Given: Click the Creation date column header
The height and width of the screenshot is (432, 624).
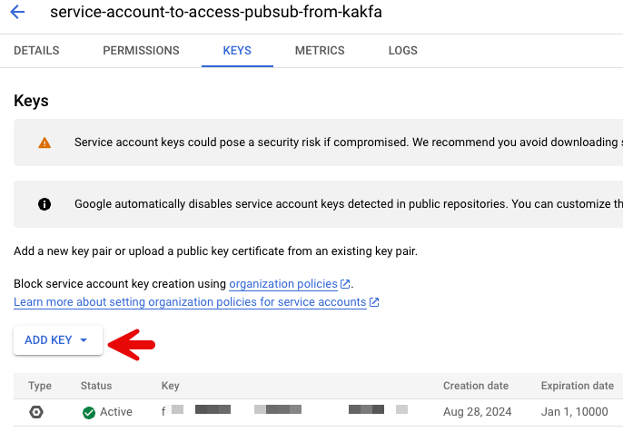Looking at the screenshot, I should [476, 385].
